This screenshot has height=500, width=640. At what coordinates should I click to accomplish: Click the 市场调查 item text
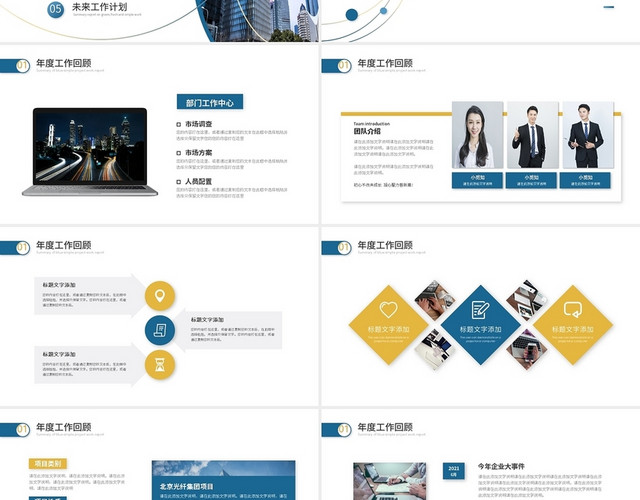(x=198, y=124)
